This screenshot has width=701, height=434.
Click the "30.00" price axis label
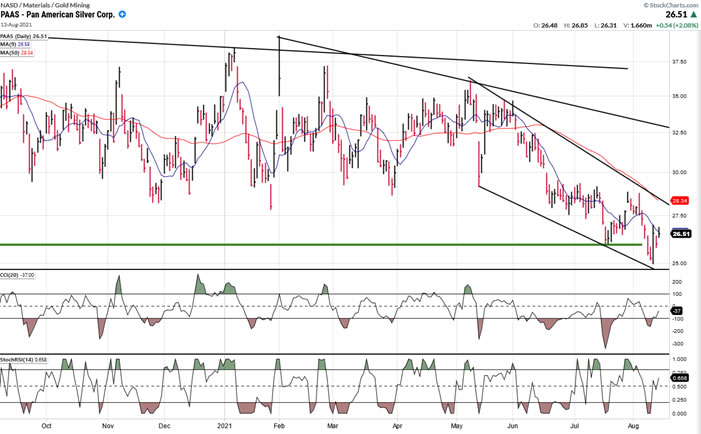(x=680, y=172)
